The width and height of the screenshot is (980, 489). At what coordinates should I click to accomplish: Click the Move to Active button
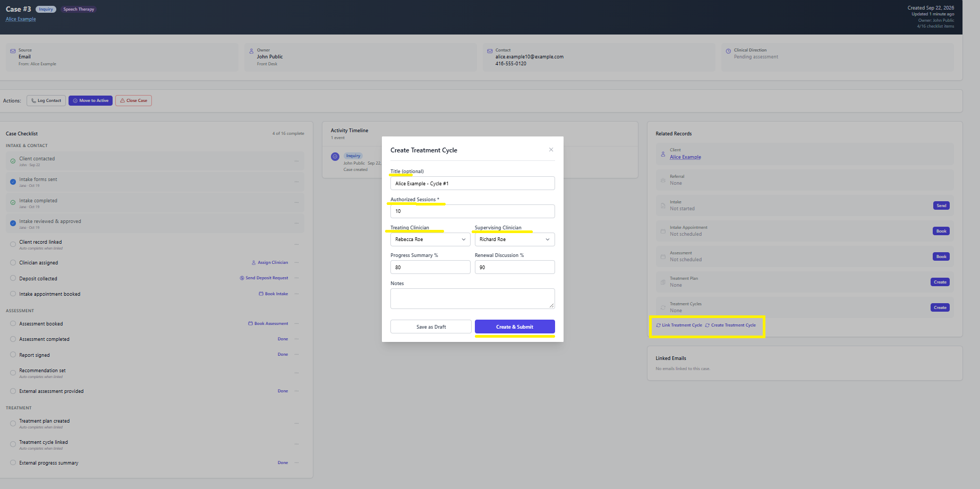pyautogui.click(x=90, y=100)
